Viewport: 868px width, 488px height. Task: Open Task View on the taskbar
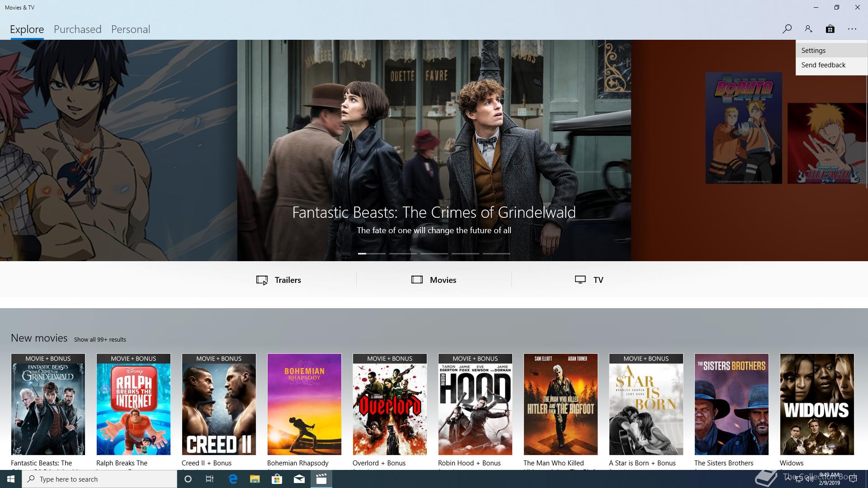tap(210, 479)
